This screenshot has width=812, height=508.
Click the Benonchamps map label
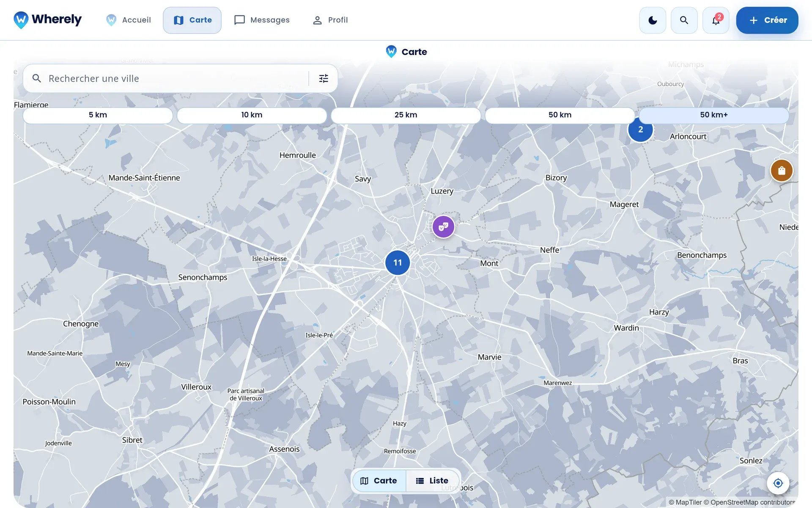[x=702, y=255]
